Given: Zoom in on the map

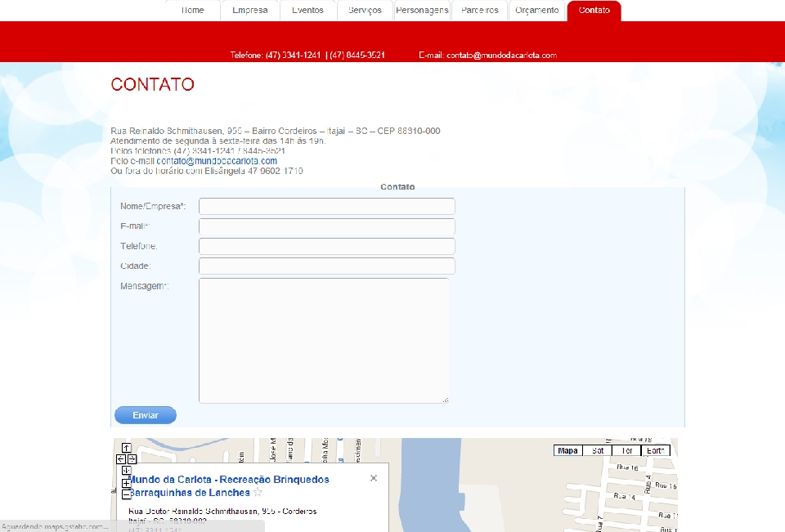Looking at the screenshot, I should pyautogui.click(x=126, y=483).
